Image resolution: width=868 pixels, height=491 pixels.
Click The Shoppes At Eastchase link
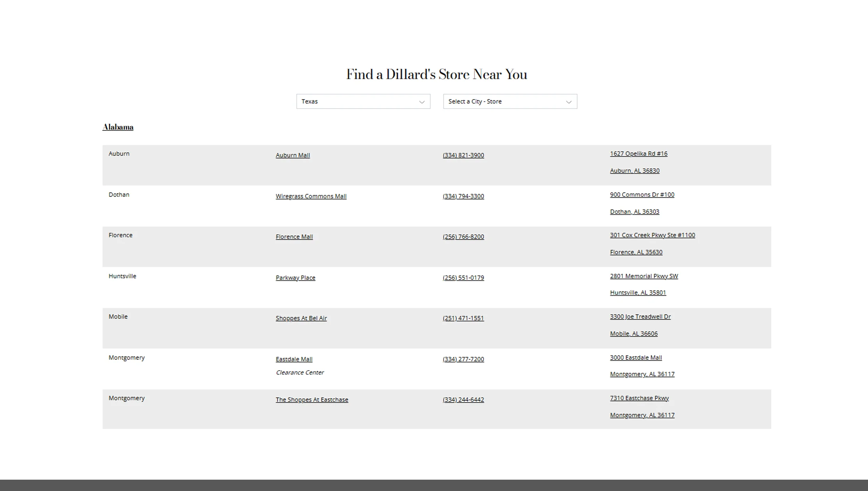pos(312,399)
